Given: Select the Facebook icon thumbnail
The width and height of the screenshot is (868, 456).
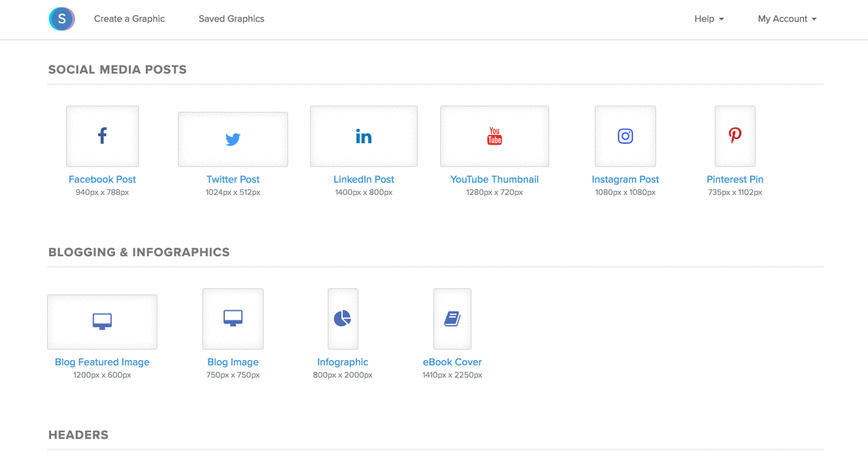Looking at the screenshot, I should click(102, 136).
